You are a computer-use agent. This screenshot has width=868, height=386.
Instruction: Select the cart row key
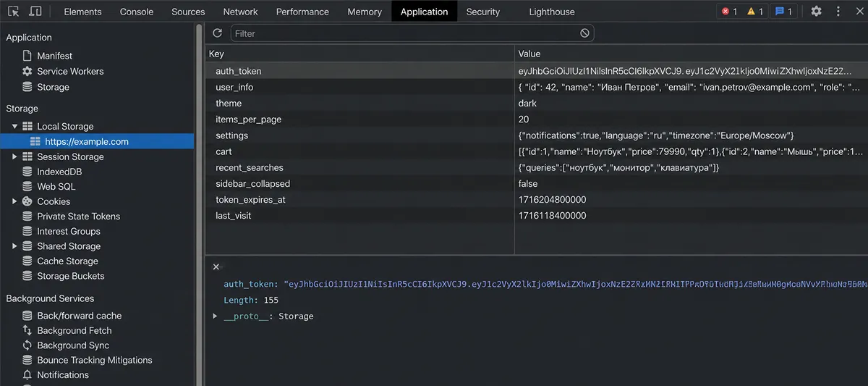[x=224, y=151]
